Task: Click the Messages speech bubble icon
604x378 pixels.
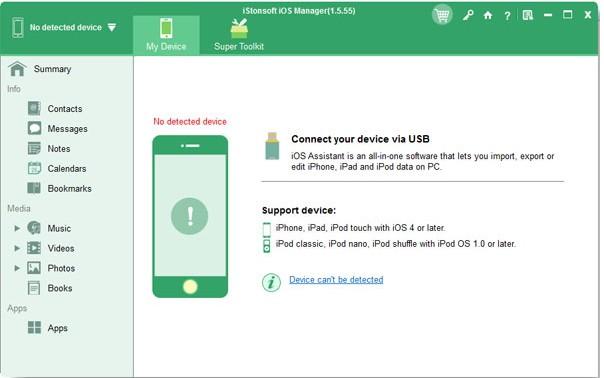Action: (34, 128)
